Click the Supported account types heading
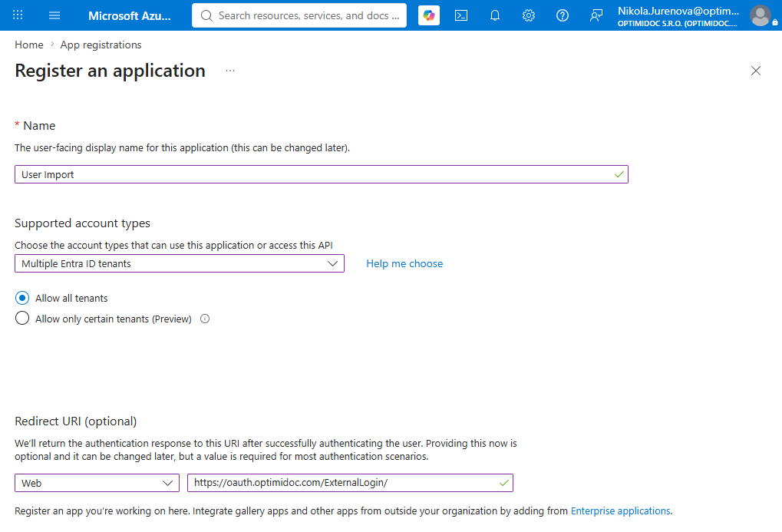The height and width of the screenshot is (532, 782). pos(82,223)
